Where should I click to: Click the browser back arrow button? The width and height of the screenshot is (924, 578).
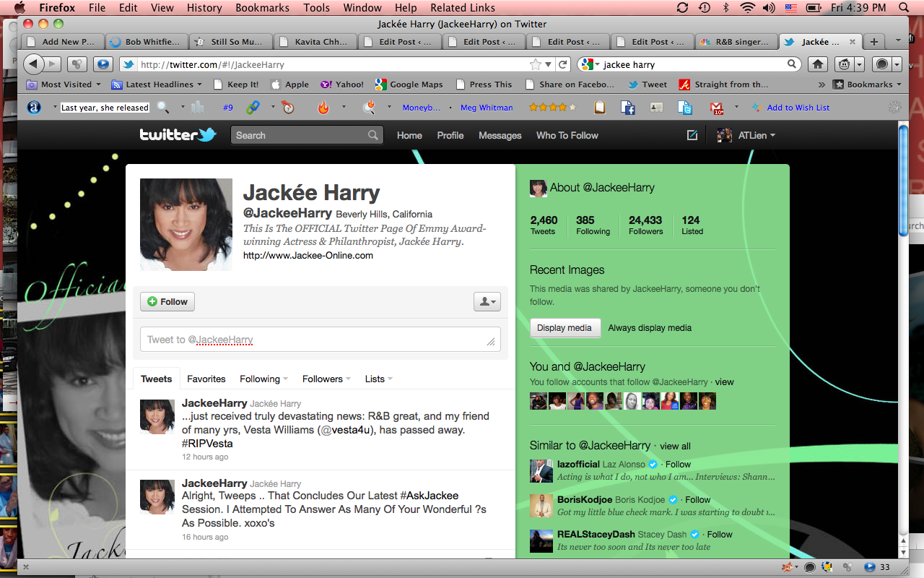click(x=34, y=64)
